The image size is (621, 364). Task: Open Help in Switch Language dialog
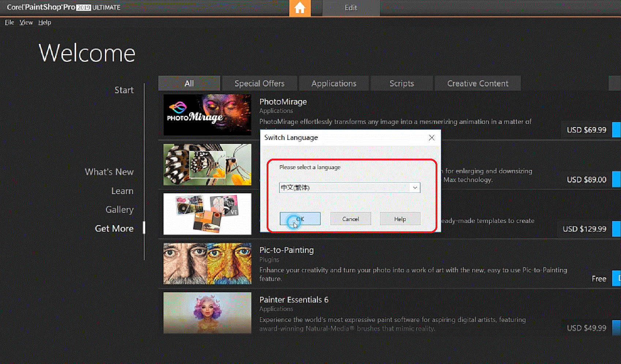click(x=400, y=219)
